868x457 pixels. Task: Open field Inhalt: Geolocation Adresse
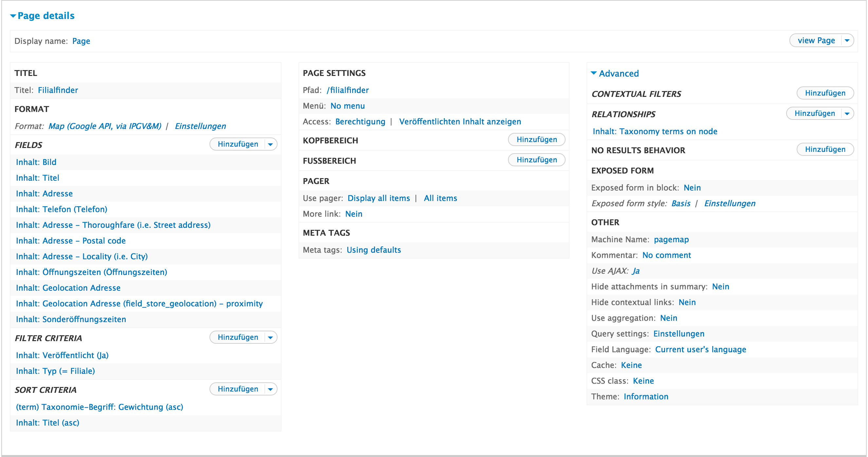click(x=68, y=288)
